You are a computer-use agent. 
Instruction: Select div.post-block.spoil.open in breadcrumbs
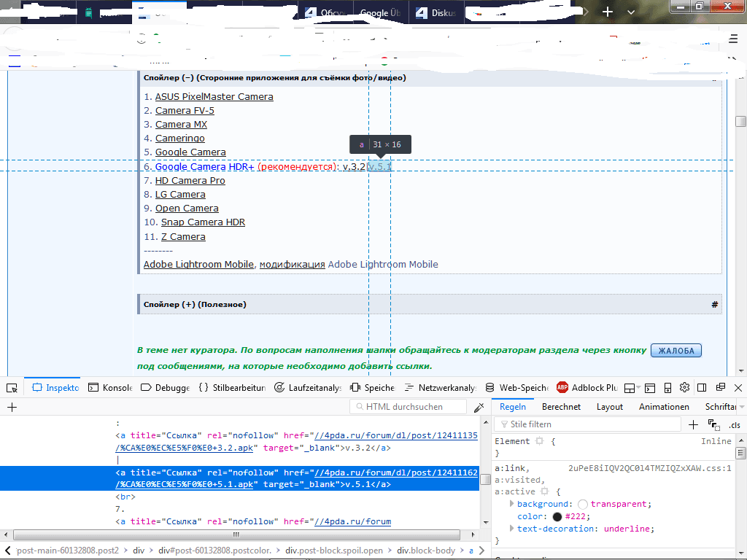coord(334,551)
